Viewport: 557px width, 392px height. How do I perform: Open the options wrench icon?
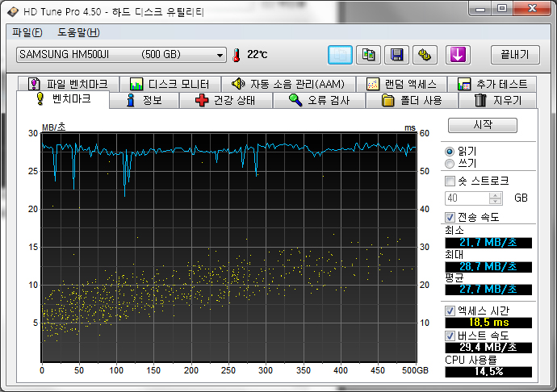pos(425,55)
